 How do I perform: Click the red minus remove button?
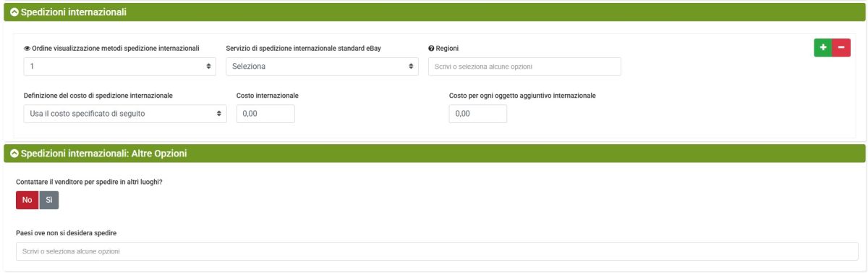click(841, 48)
